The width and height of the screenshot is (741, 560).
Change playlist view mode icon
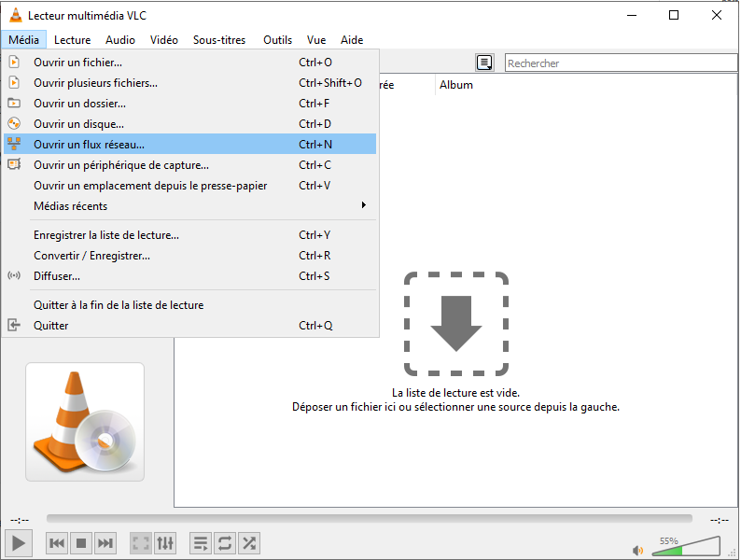click(484, 63)
